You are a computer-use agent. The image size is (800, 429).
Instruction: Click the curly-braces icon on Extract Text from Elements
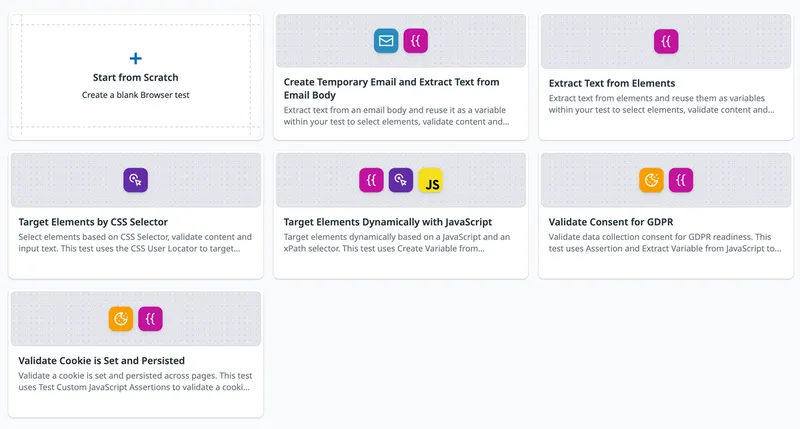coord(666,41)
